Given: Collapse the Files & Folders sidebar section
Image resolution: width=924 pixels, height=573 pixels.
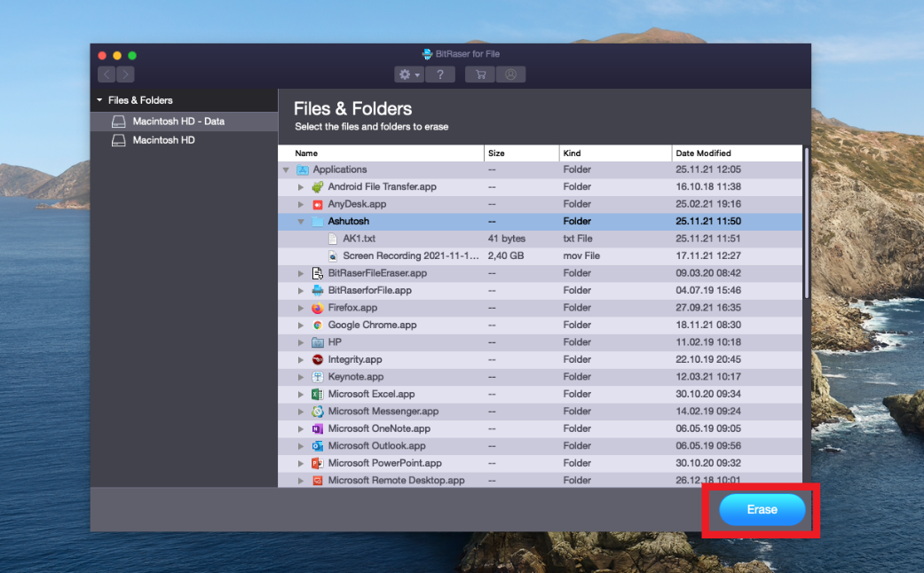Looking at the screenshot, I should 99,100.
